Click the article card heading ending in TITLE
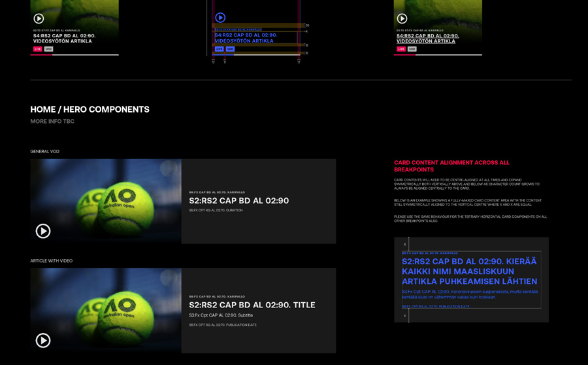The width and height of the screenshot is (588, 365). (x=252, y=305)
